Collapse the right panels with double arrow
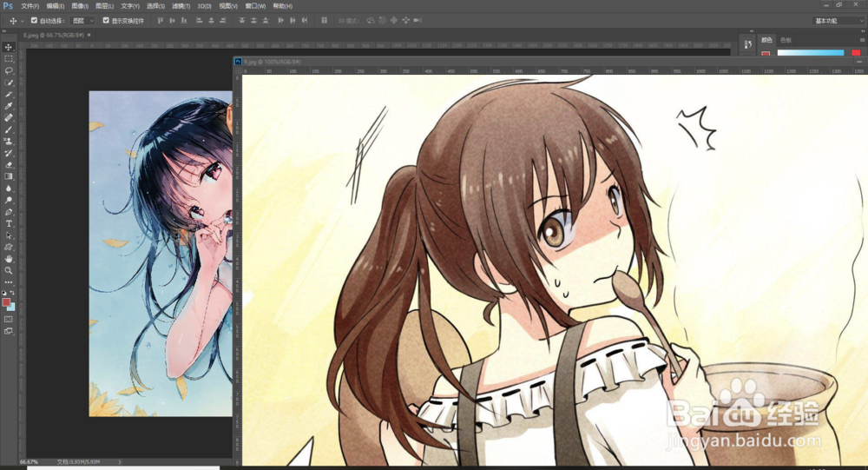The width and height of the screenshot is (868, 470). tap(861, 31)
